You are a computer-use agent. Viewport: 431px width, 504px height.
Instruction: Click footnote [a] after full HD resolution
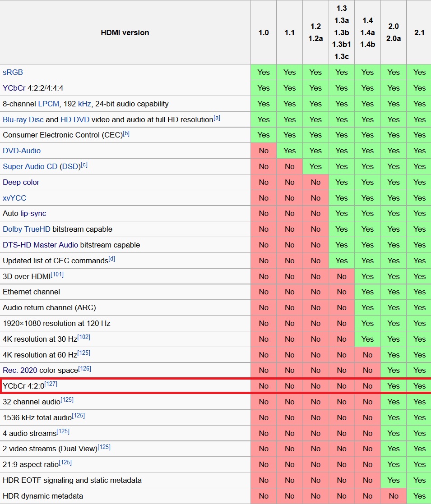tap(217, 118)
